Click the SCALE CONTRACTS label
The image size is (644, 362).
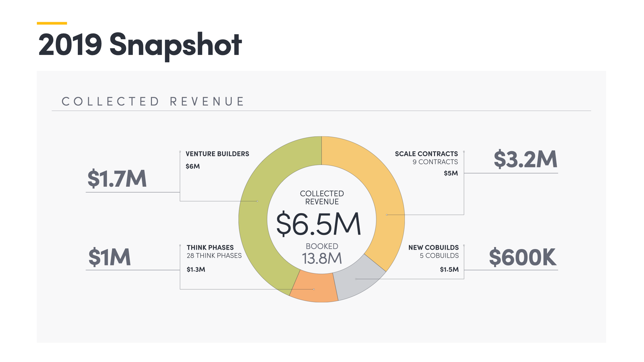click(426, 154)
